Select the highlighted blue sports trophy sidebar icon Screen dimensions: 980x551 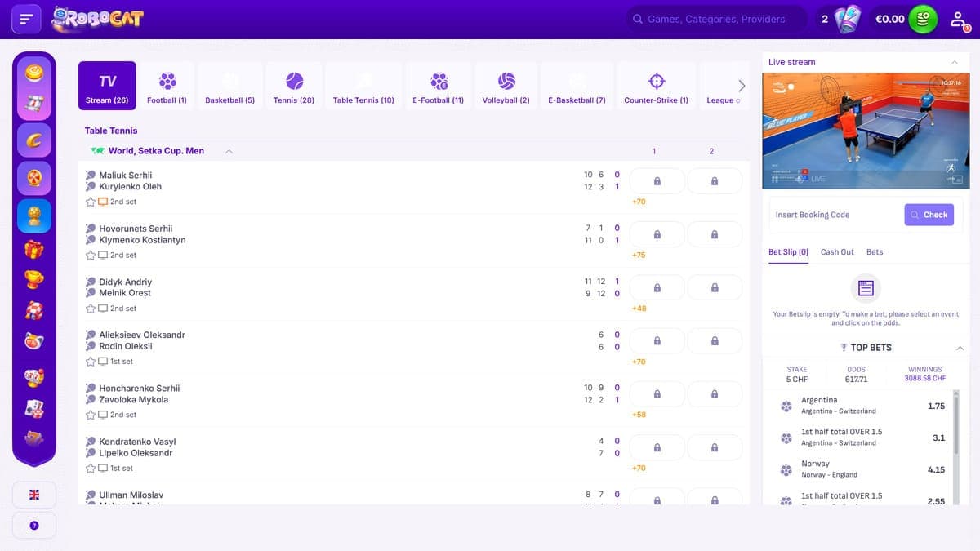click(34, 216)
